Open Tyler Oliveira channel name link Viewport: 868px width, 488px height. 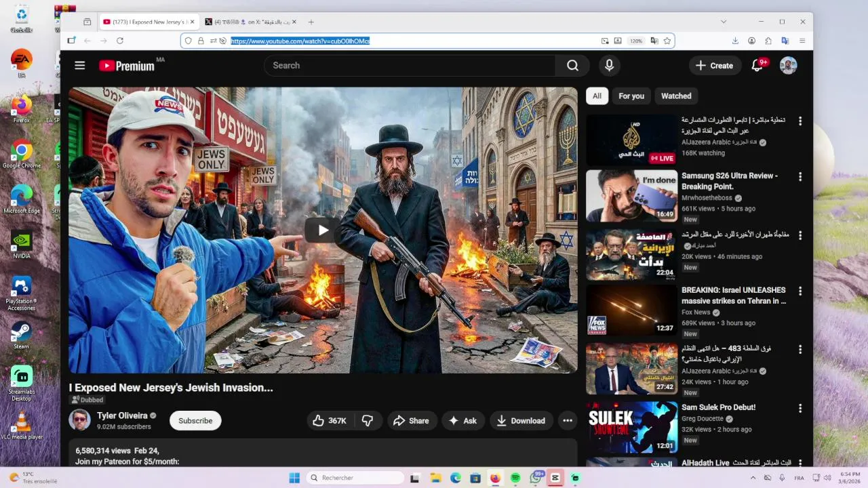(122, 415)
